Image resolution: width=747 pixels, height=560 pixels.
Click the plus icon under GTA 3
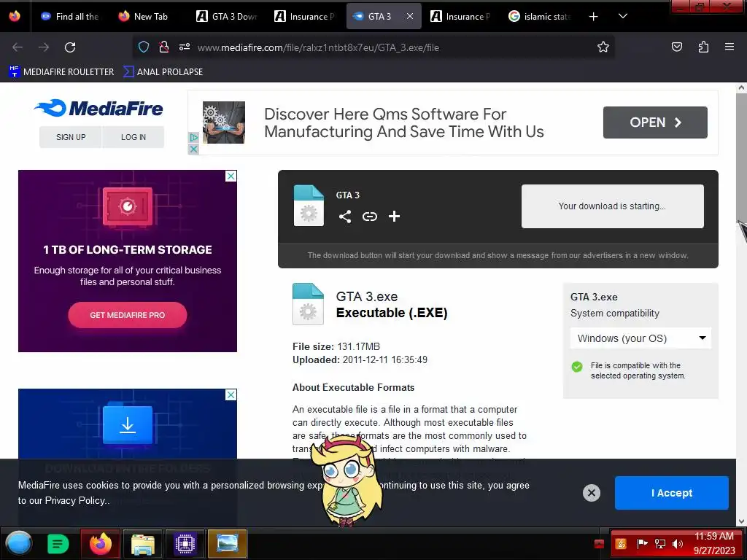[x=394, y=217]
